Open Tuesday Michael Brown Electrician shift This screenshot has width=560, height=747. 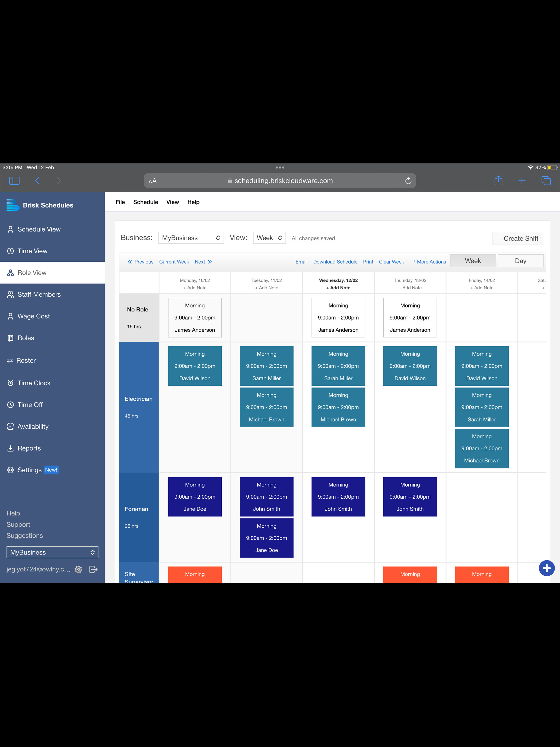click(266, 407)
